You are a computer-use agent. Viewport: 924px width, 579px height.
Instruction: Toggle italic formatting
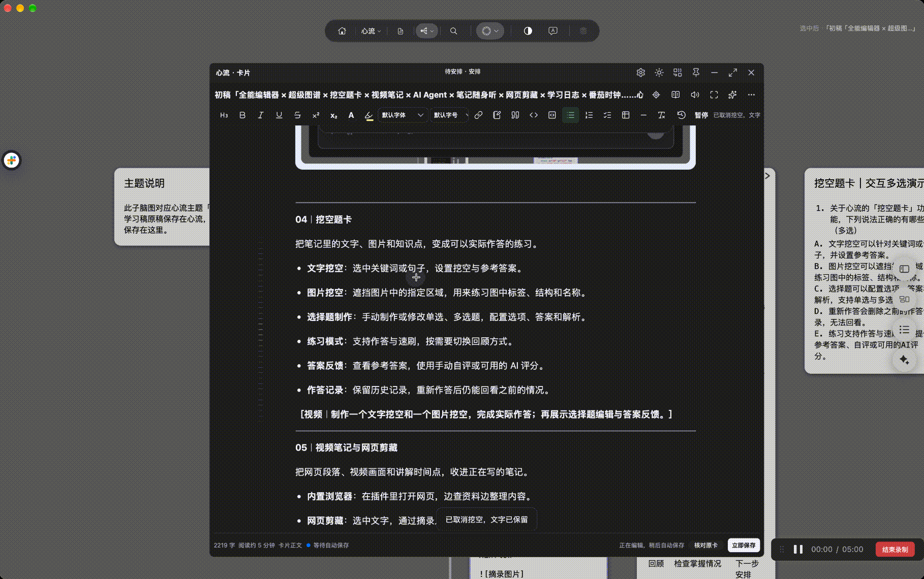point(261,115)
